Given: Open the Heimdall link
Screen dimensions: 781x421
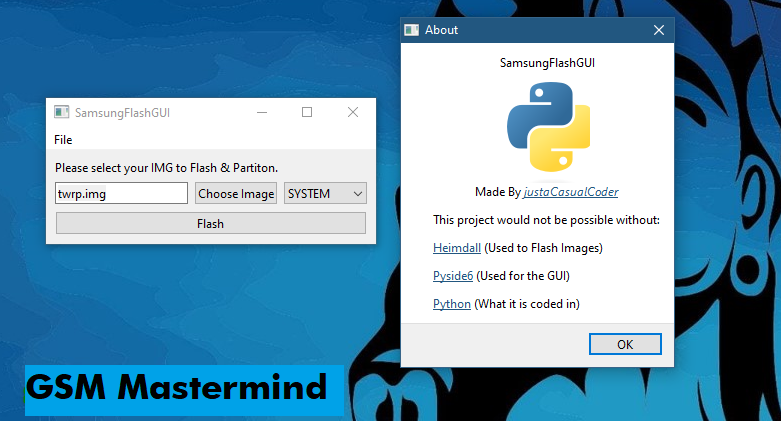Looking at the screenshot, I should click(x=457, y=248).
